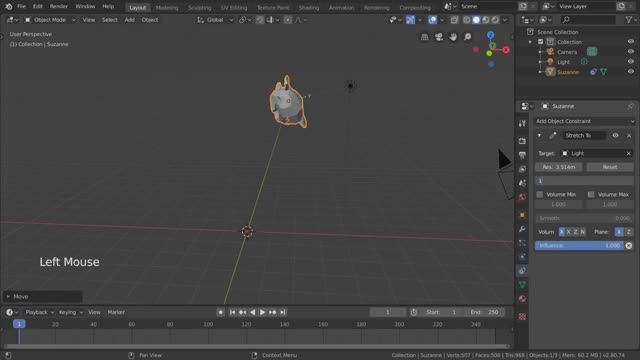
Task: Switch to the Modeling workspace tab
Action: tap(167, 7)
